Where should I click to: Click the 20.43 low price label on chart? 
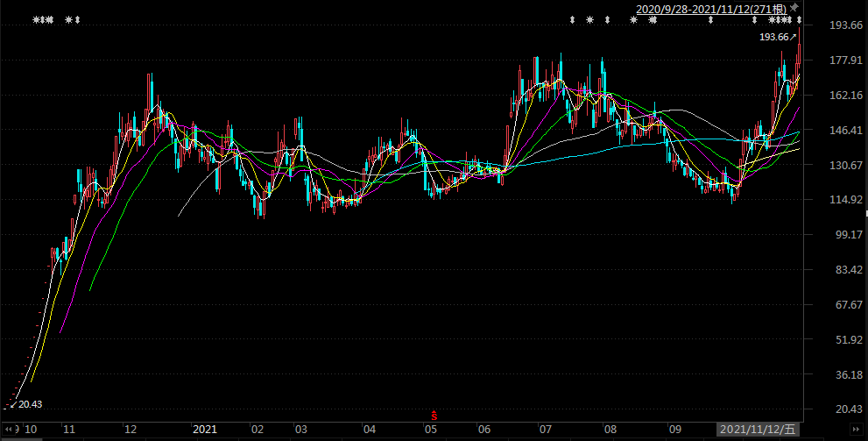(31, 403)
